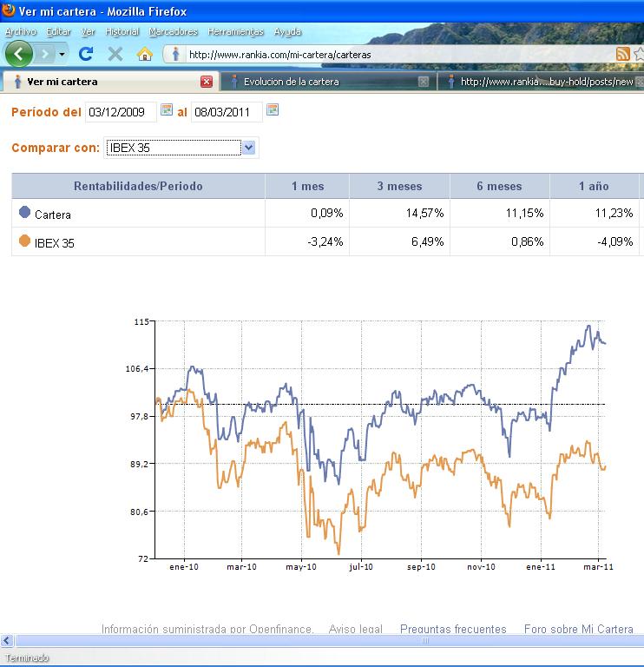Open the Historial menu
This screenshot has height=667, width=644.
coord(122,31)
